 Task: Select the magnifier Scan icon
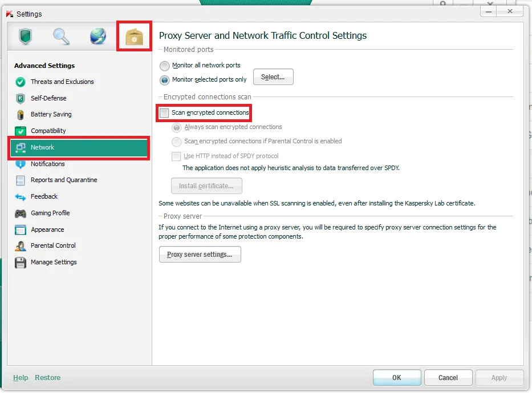[x=62, y=36]
